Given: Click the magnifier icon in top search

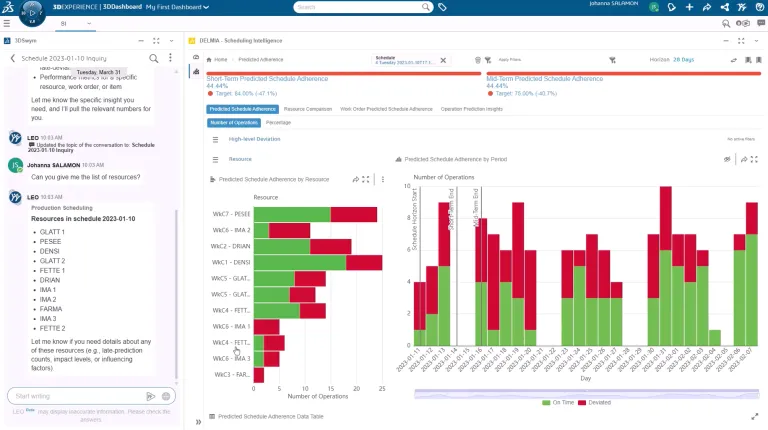Looking at the screenshot, I should (x=426, y=7).
